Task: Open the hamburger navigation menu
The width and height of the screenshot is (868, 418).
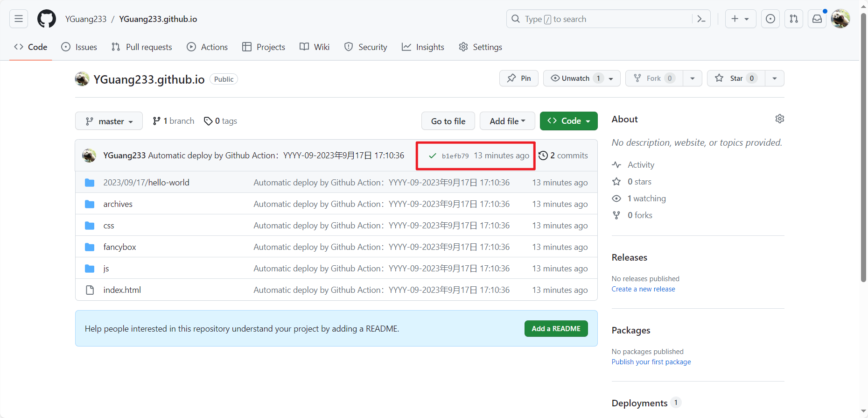Action: [19, 19]
